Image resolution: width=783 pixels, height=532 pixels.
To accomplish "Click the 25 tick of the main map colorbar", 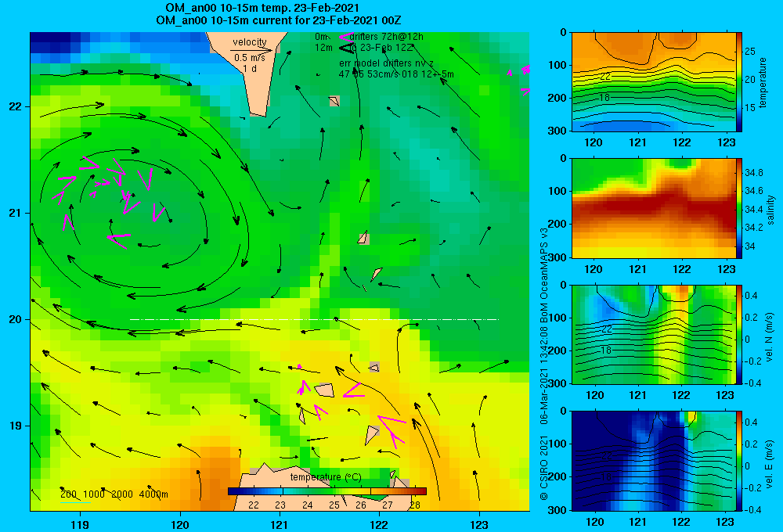I will tap(334, 505).
